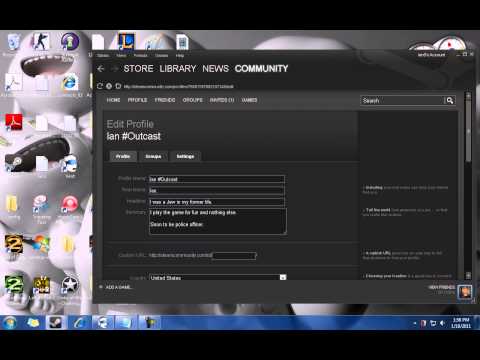Click the Custom URL input box

[234, 256]
